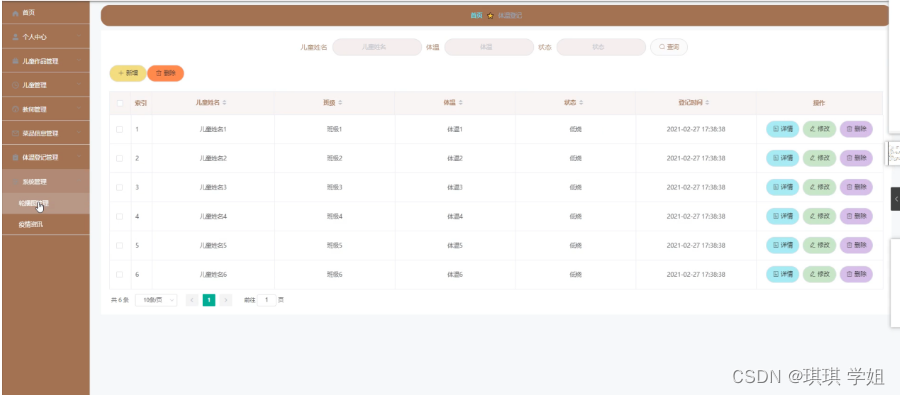The image size is (900, 395).
Task: Select the 儿童姓名1 name cell
Action: 213,129
